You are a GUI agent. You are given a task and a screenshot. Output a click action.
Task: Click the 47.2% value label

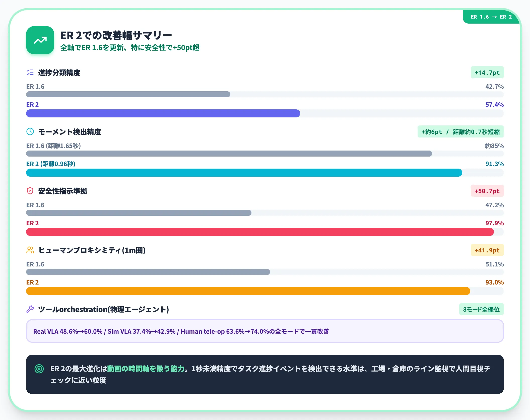(494, 205)
